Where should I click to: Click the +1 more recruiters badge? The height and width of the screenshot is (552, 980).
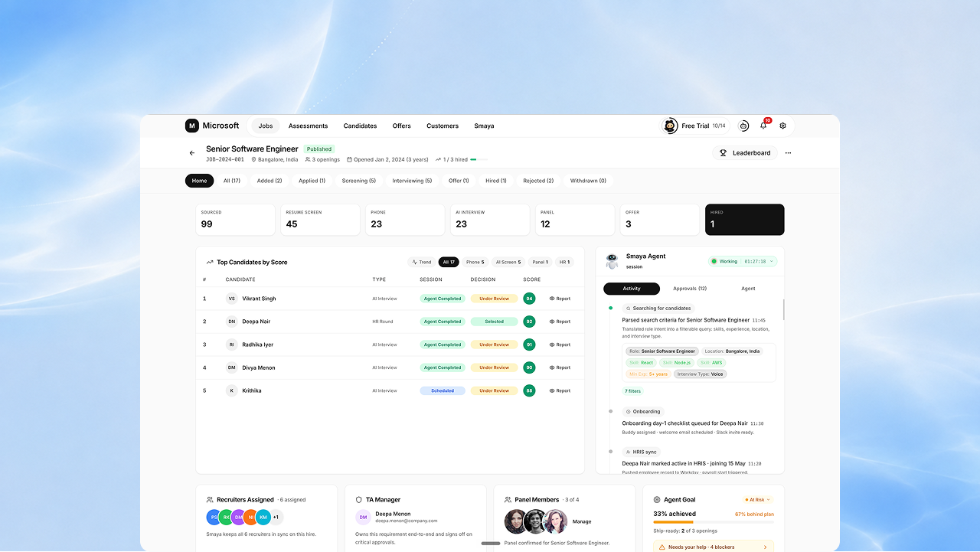(x=276, y=517)
